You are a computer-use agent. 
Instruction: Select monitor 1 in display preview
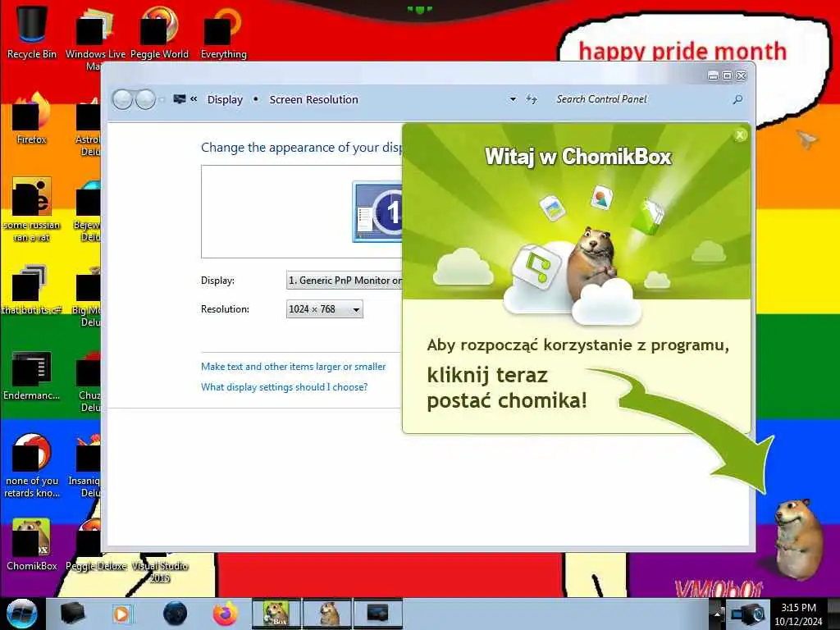pyautogui.click(x=377, y=212)
